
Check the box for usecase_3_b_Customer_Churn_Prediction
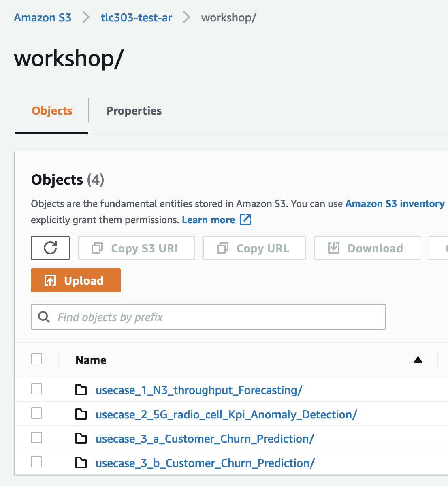click(36, 462)
